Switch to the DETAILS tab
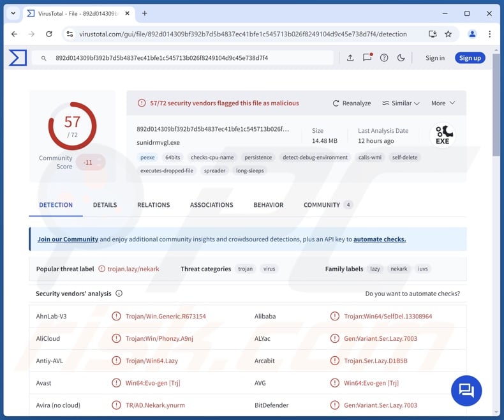 (105, 205)
